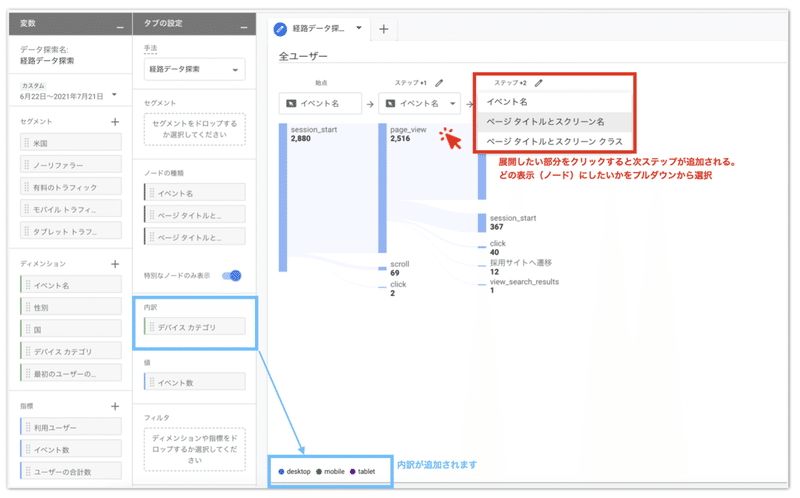Click the desktop legend color dot

point(281,471)
